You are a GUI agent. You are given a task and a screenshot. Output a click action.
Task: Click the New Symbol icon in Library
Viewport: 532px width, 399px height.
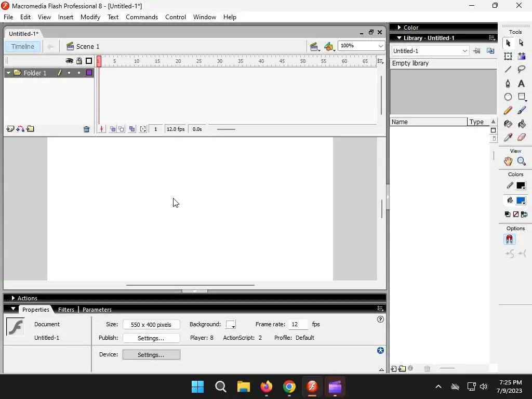click(394, 368)
